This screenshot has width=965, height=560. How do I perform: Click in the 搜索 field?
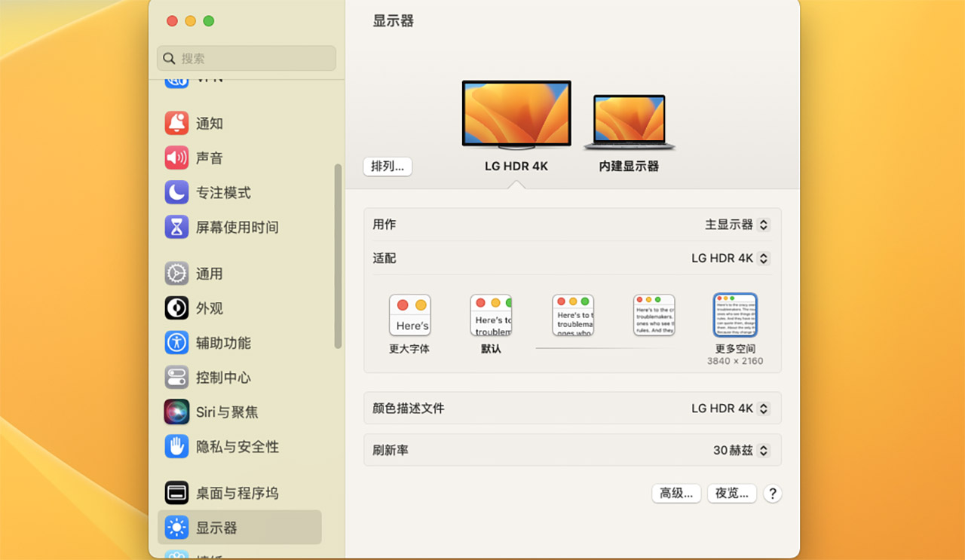coord(247,58)
